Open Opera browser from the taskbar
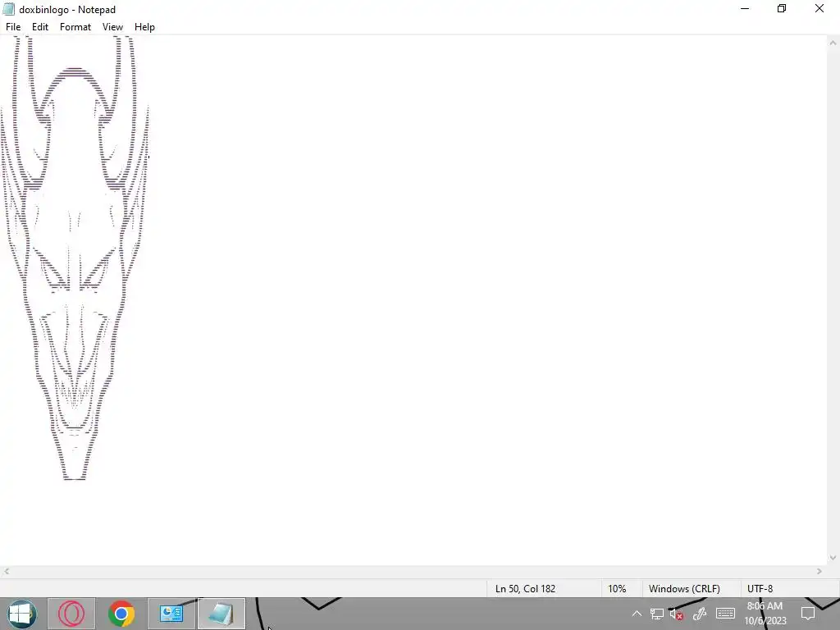Screen dimensions: 840x630 point(71,614)
